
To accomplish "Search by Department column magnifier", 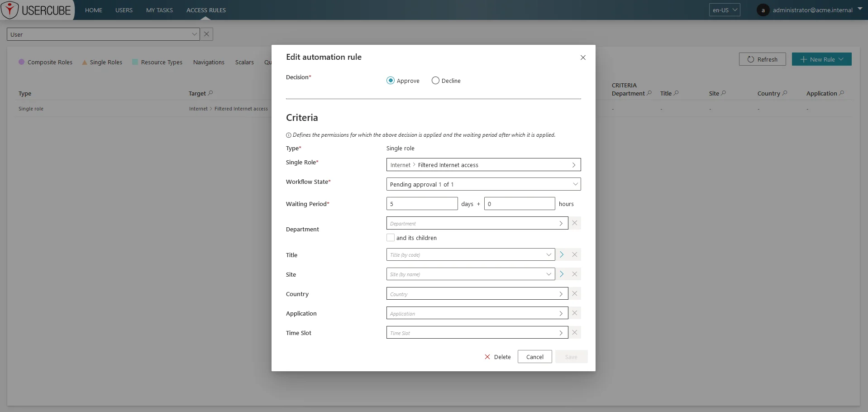I will click(649, 93).
